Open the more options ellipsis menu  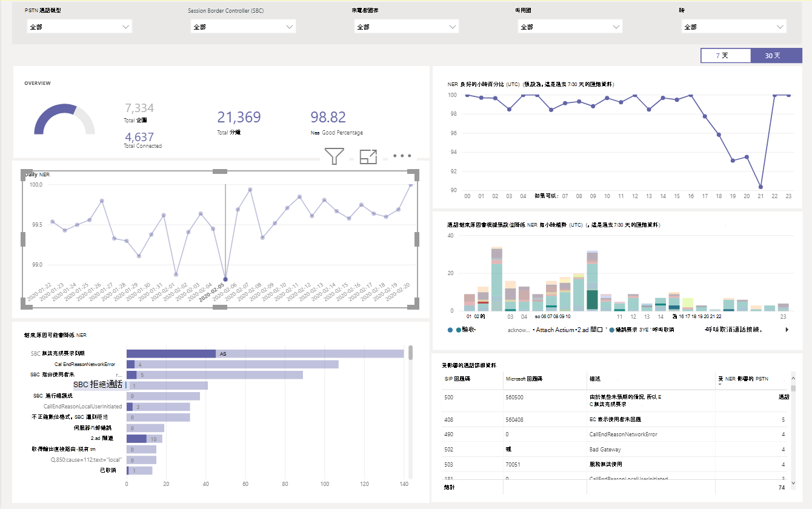402,156
